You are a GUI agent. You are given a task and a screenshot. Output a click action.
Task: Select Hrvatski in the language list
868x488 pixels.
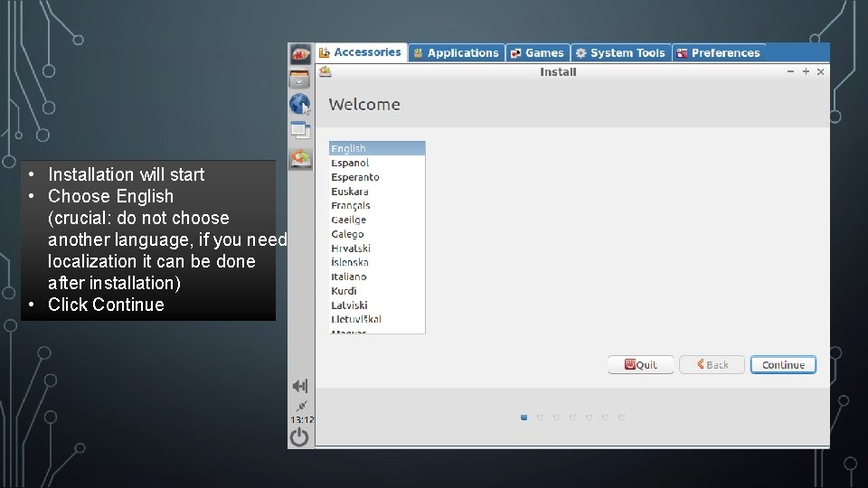tap(377, 249)
